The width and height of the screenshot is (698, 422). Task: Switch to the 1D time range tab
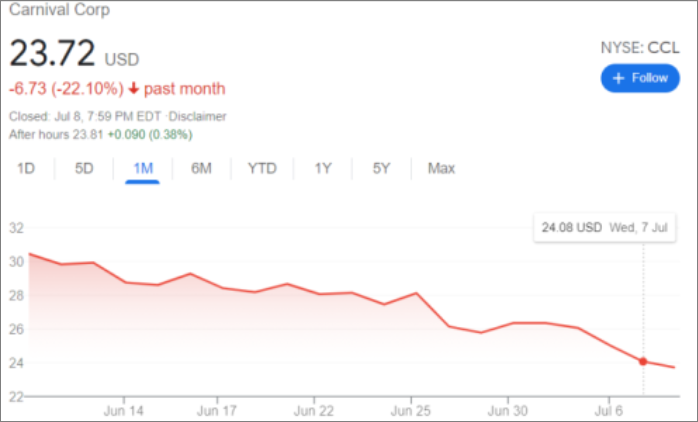[x=26, y=168]
